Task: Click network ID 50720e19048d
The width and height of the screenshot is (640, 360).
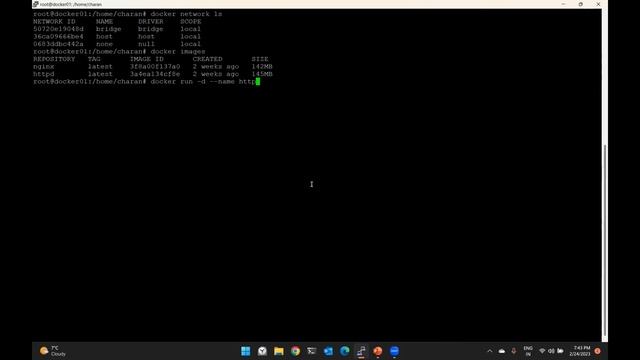Action: click(58, 29)
